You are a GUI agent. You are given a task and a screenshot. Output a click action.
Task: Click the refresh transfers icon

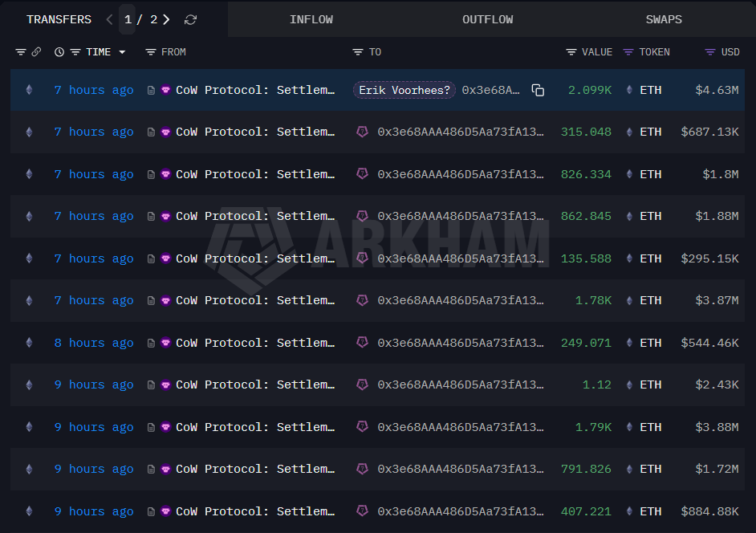(x=190, y=19)
